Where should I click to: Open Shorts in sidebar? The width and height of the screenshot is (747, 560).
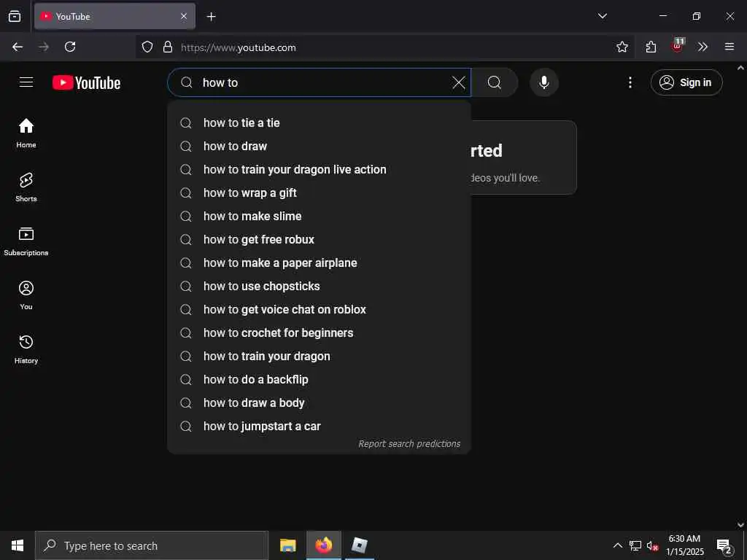pyautogui.click(x=26, y=187)
